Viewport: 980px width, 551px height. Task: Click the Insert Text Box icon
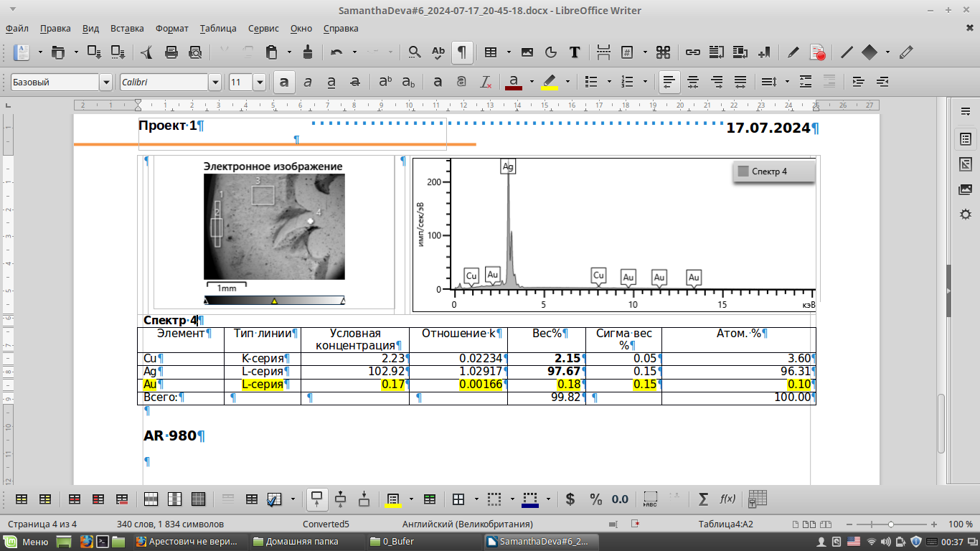click(x=575, y=52)
